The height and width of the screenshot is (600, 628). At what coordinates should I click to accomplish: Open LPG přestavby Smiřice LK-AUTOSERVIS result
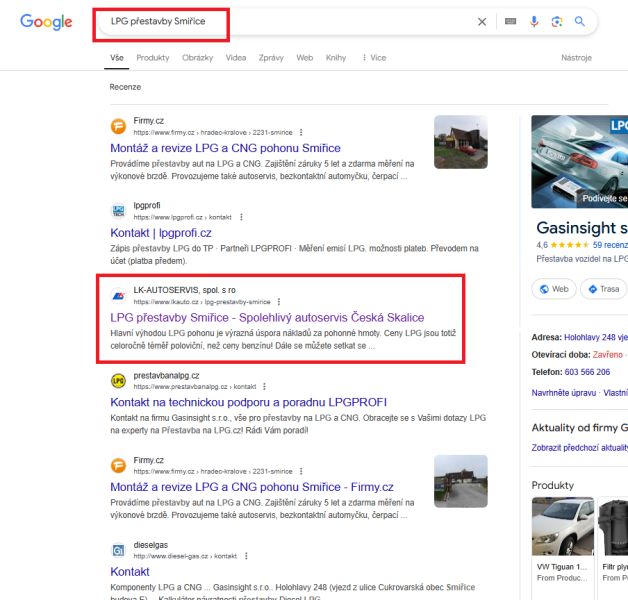point(267,318)
